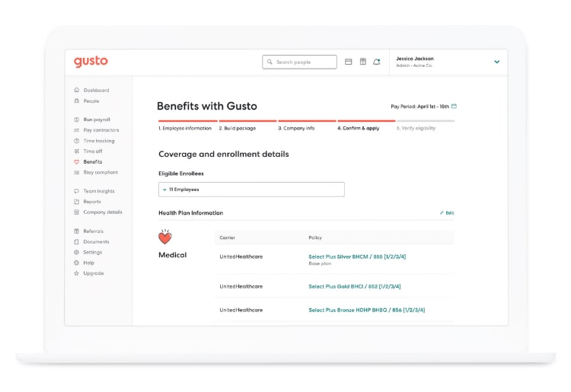This screenshot has width=571, height=392.
Task: Click the Company details icon
Action: (76, 212)
